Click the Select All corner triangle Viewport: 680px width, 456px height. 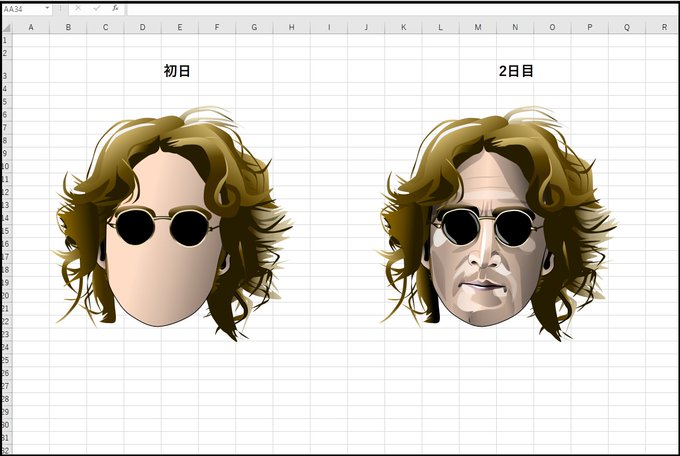(7, 28)
